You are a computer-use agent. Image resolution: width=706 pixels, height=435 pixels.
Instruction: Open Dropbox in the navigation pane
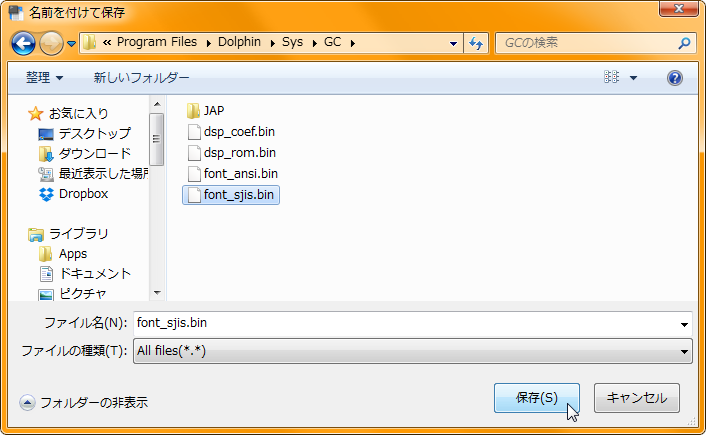pyautogui.click(x=83, y=194)
